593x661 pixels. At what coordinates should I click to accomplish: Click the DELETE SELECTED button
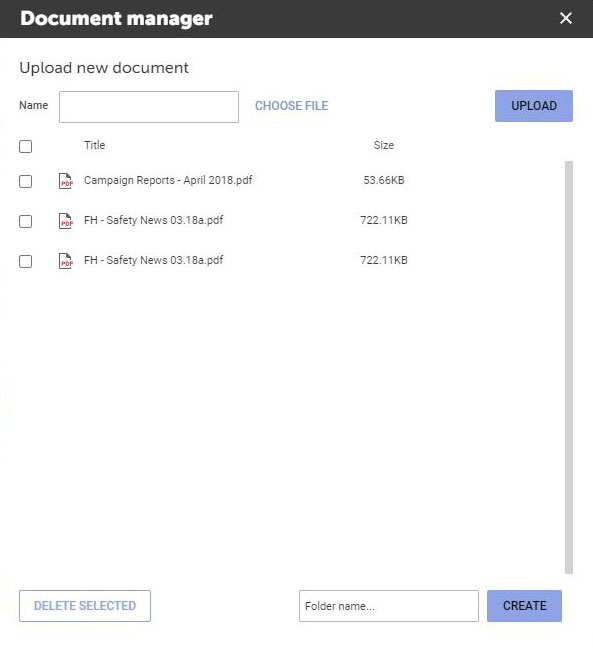pyautogui.click(x=85, y=606)
